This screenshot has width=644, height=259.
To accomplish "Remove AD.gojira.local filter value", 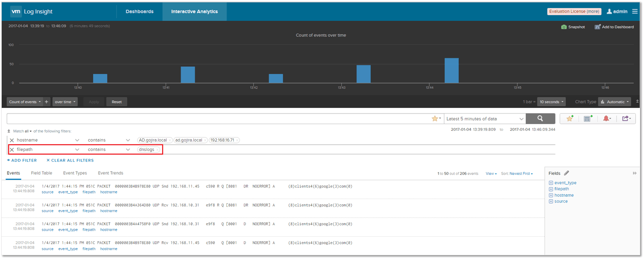I will [170, 140].
